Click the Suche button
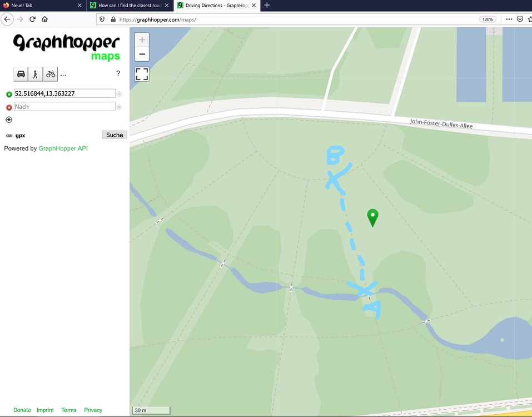532x417 pixels. [x=114, y=135]
